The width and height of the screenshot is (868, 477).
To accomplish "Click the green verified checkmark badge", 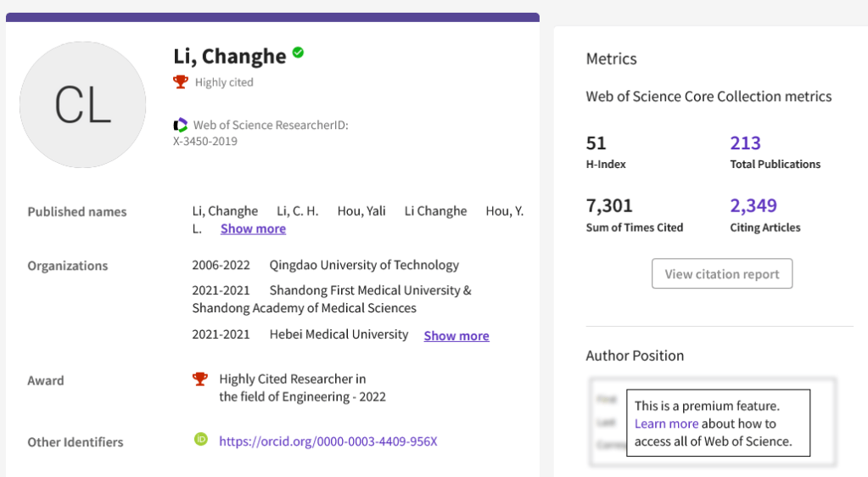I will click(298, 53).
